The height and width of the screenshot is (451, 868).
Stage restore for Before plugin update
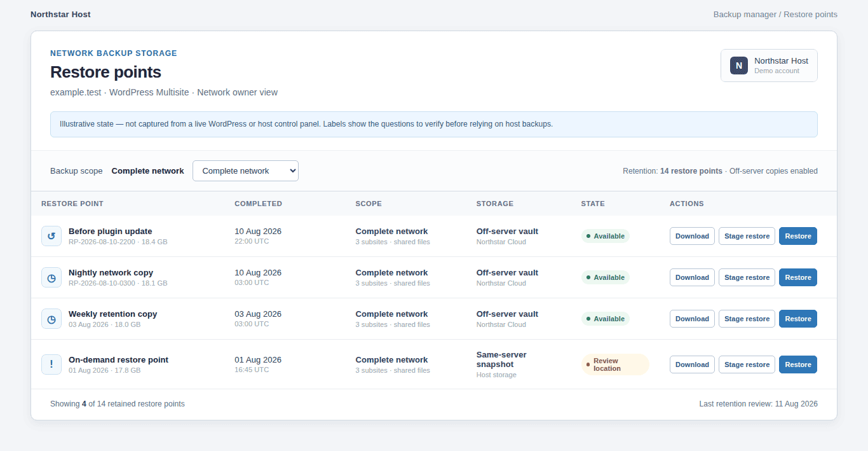[747, 236]
